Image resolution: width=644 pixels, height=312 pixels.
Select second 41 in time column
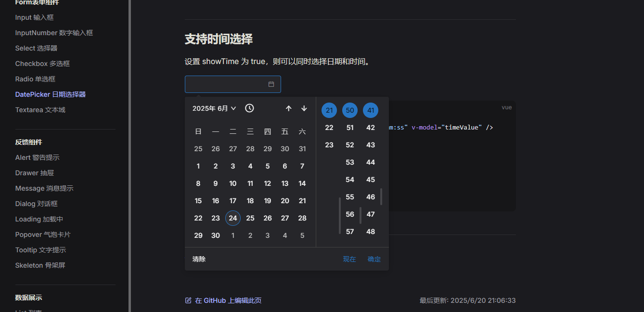(371, 110)
